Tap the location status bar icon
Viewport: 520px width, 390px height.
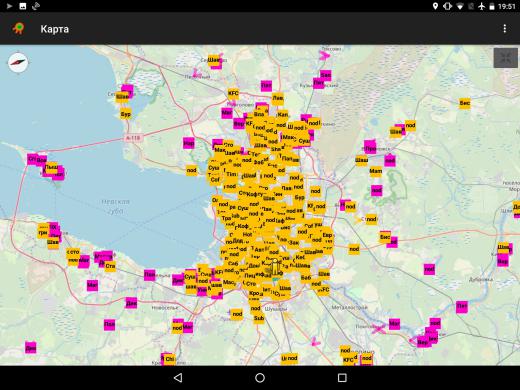click(435, 6)
